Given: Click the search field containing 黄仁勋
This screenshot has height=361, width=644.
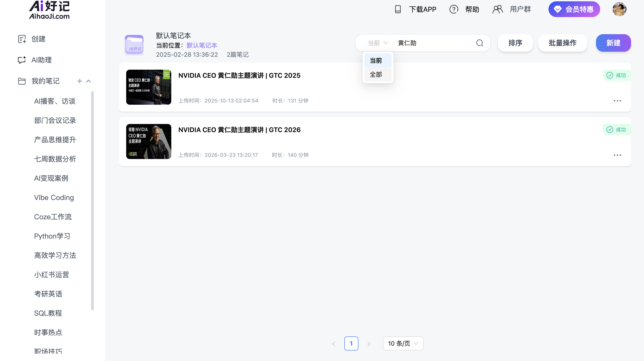Looking at the screenshot, I should tap(434, 43).
